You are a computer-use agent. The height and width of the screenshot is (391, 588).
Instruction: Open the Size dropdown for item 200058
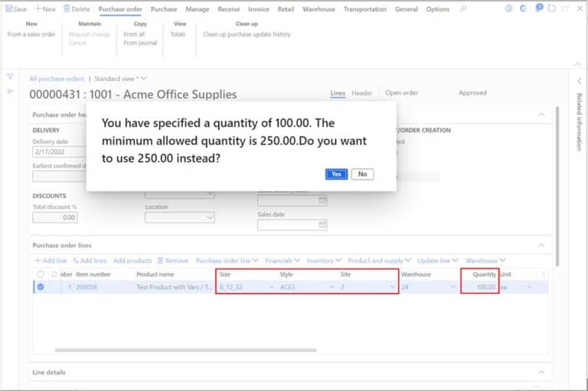click(270, 287)
